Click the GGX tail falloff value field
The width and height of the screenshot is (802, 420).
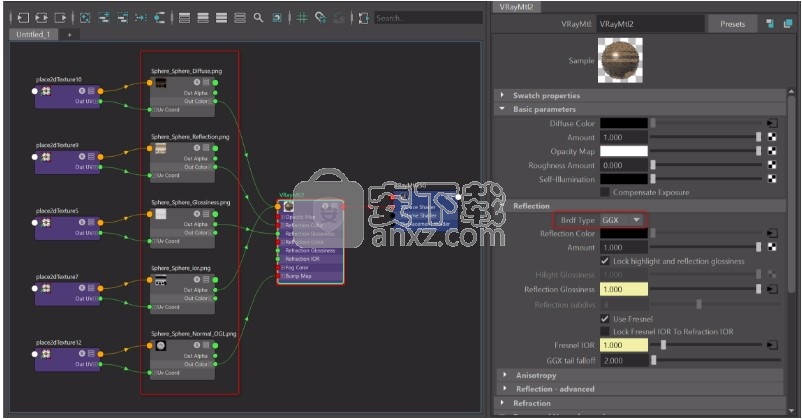pyautogui.click(x=623, y=360)
